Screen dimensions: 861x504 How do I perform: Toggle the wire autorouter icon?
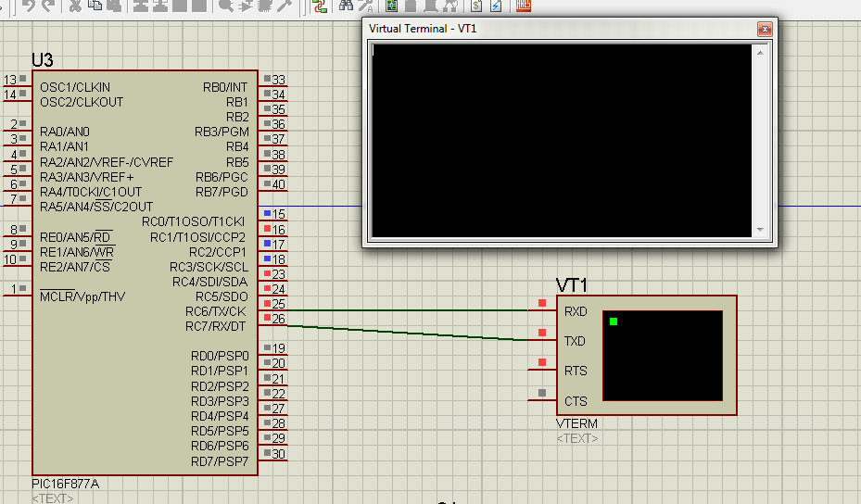coord(319,6)
